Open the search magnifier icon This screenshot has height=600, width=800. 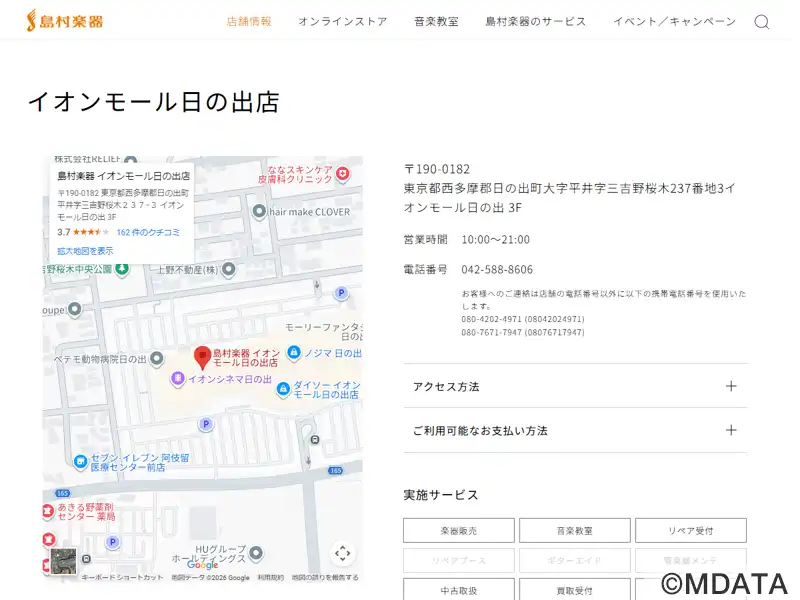(x=762, y=22)
